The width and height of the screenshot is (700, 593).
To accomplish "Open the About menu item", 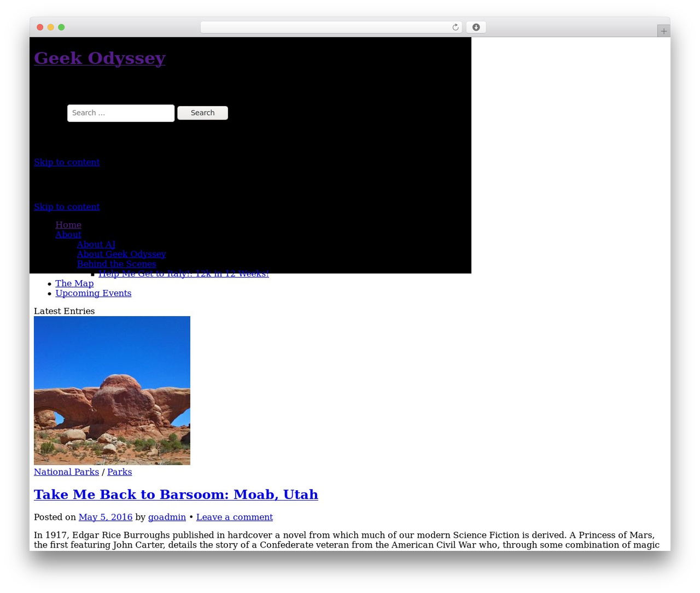I will [68, 235].
